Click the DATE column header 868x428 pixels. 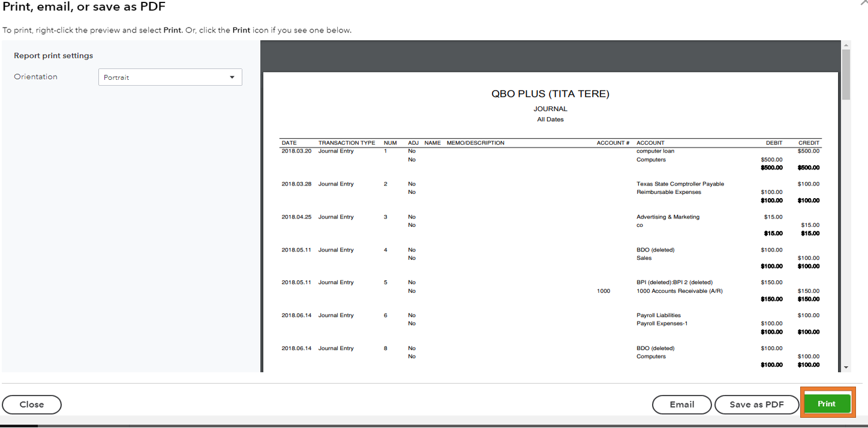coord(289,143)
